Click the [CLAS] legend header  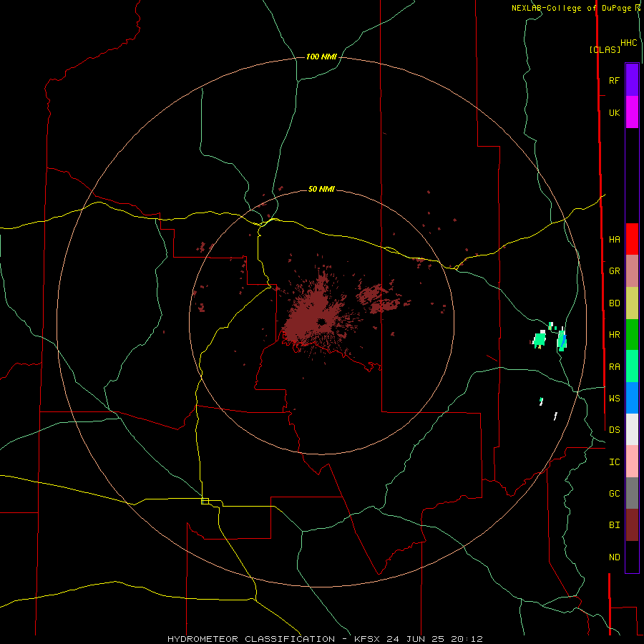point(605,50)
